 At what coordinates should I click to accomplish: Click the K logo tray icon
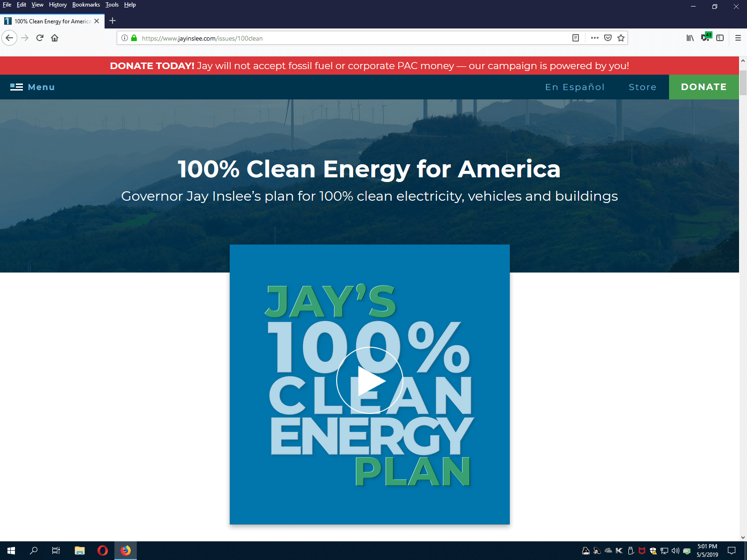620,551
